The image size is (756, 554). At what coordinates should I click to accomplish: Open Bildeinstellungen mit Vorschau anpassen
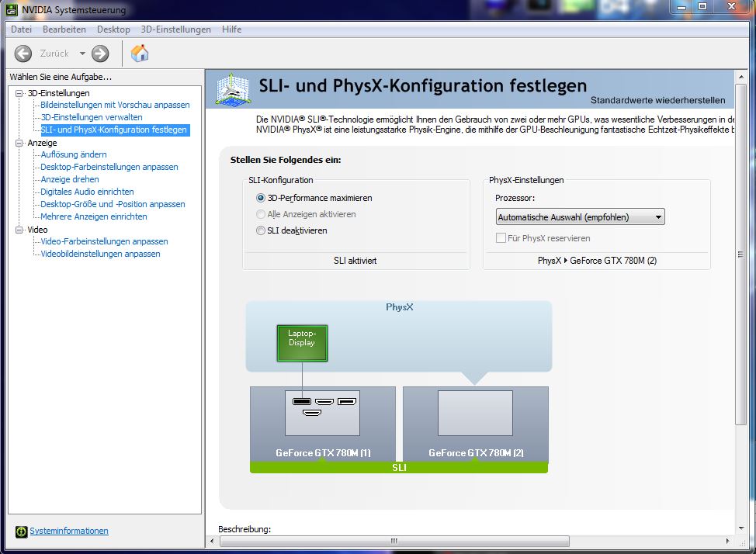115,105
